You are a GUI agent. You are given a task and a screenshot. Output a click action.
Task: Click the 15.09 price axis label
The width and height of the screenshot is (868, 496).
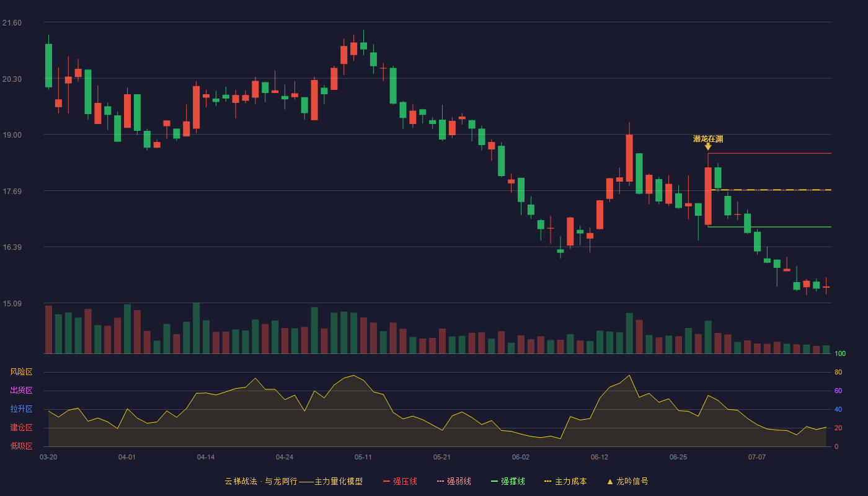click(12, 304)
